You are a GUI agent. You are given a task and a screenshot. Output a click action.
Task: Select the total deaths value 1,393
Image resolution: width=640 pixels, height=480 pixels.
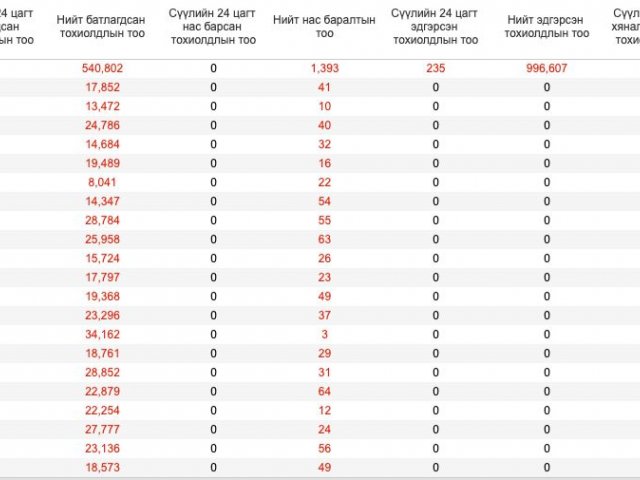(x=324, y=68)
